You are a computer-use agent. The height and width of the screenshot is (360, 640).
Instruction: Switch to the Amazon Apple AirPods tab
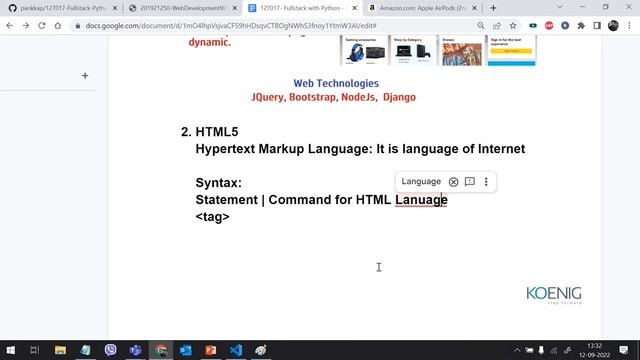pos(422,8)
